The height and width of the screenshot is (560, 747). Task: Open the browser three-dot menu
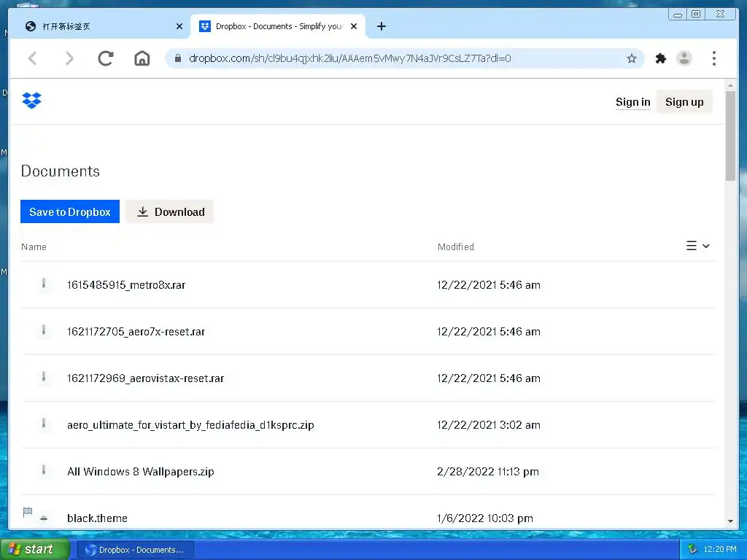coord(713,58)
